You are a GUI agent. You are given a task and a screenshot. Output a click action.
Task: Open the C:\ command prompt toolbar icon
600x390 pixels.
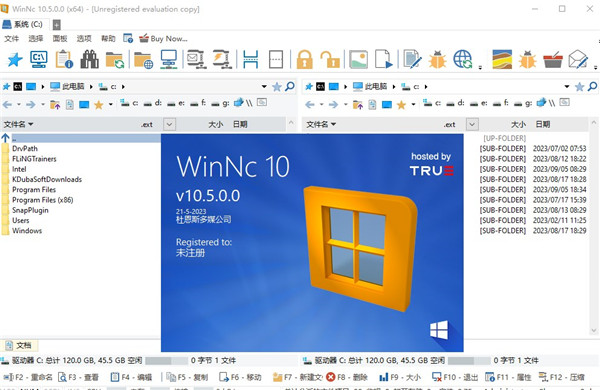39,59
